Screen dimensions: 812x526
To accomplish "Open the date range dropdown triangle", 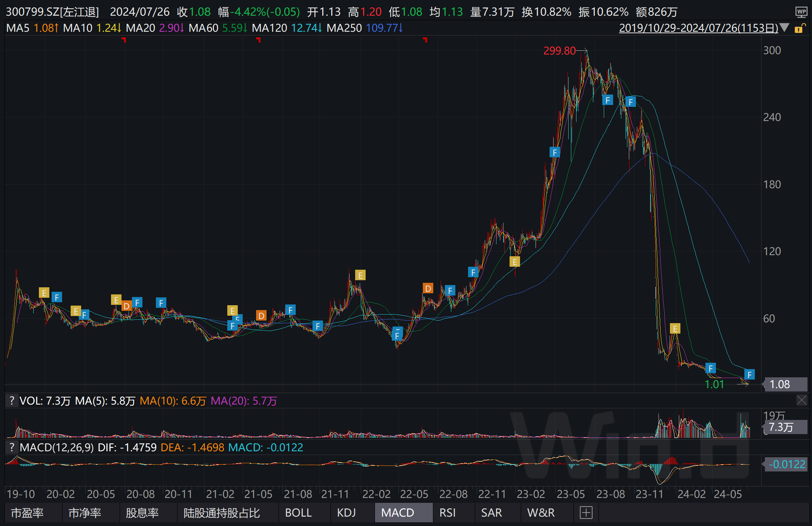I will (x=785, y=28).
